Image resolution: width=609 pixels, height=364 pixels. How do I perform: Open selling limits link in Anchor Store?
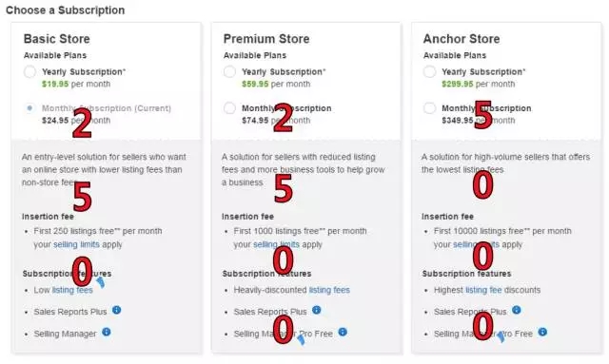pos(476,244)
